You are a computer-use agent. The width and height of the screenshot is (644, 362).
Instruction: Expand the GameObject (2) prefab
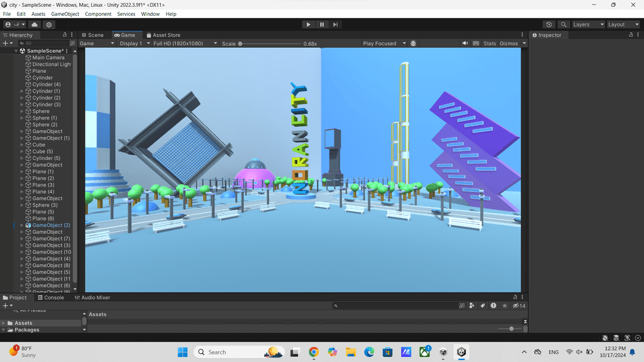(x=22, y=226)
